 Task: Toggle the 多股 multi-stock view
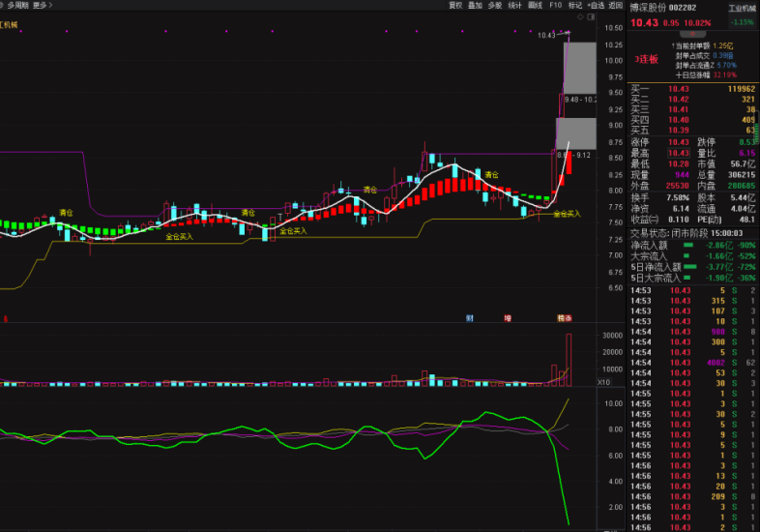[x=494, y=5]
